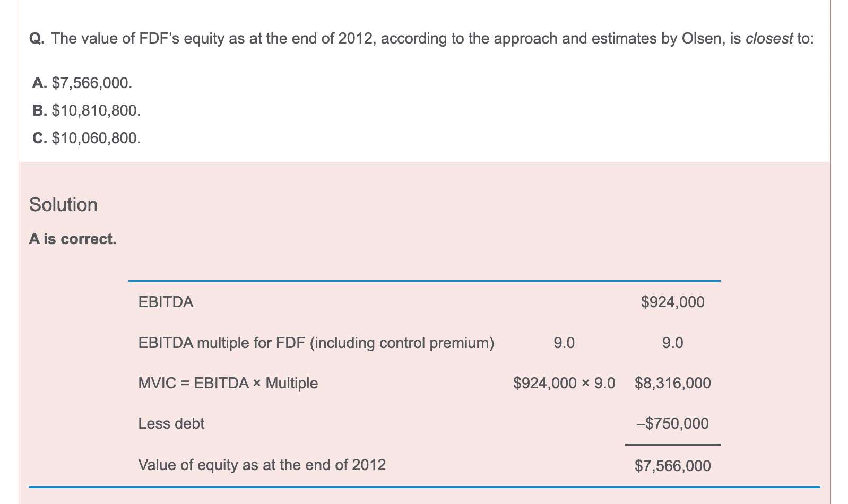Screen dimensions: 848x504
Task: Click the question text about FDF's equity
Action: point(421,39)
